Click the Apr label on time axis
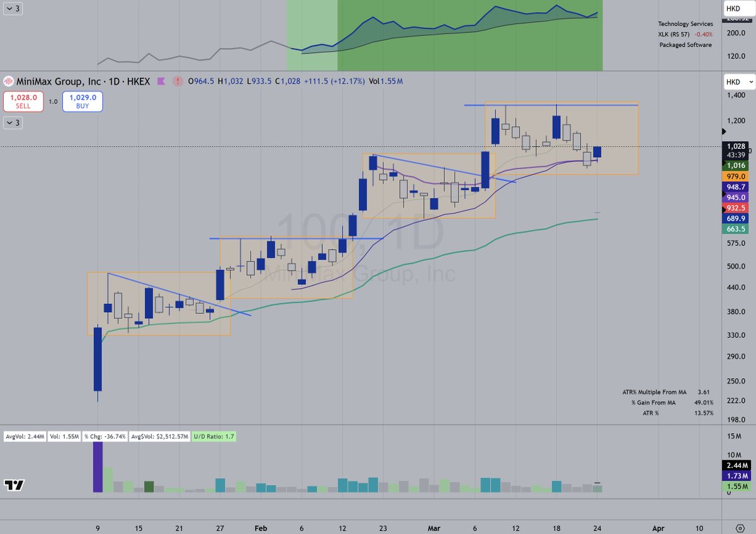The width and height of the screenshot is (756, 534). [x=658, y=527]
